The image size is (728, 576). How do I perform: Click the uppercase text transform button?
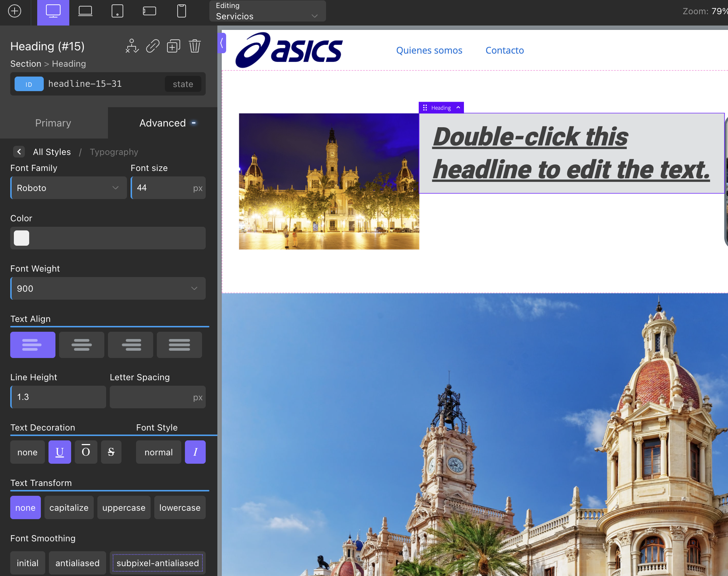[x=124, y=508]
